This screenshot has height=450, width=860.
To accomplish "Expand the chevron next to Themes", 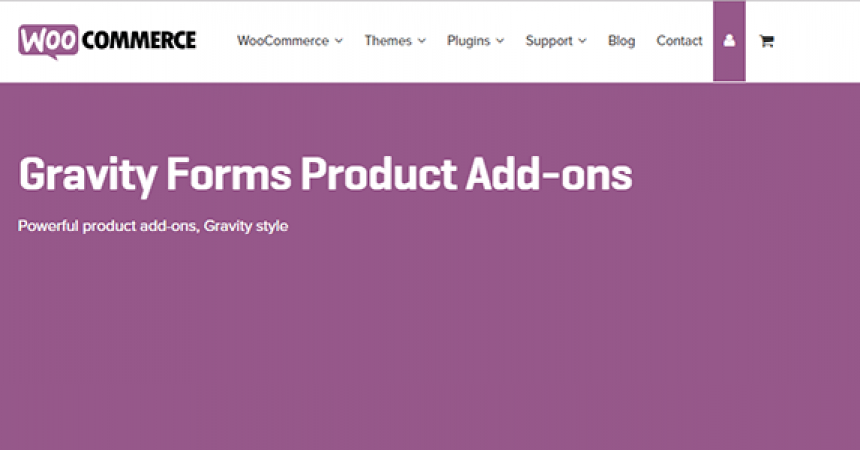I will pyautogui.click(x=421, y=41).
